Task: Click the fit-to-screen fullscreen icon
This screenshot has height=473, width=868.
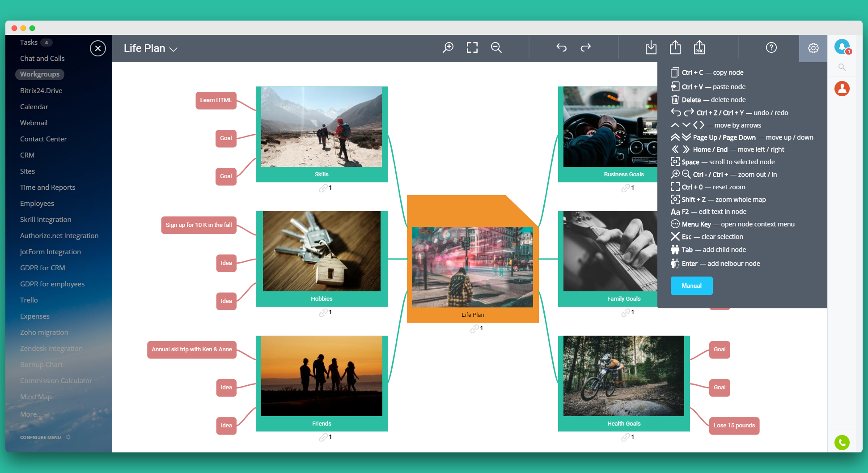Action: point(472,47)
